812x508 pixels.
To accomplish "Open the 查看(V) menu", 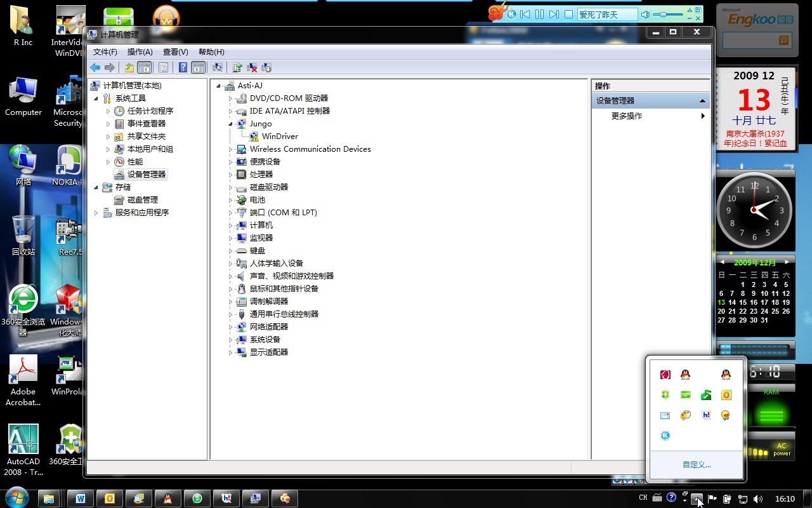I will click(175, 52).
